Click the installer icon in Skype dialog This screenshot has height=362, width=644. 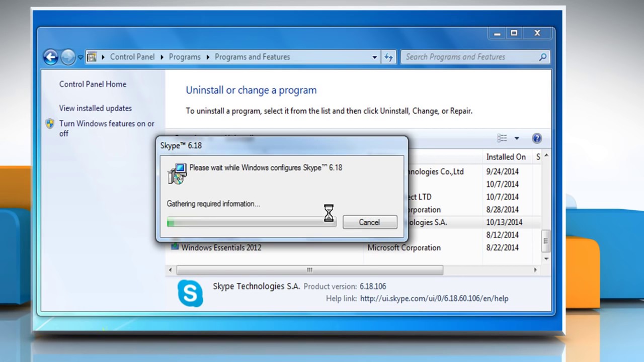coord(177,173)
